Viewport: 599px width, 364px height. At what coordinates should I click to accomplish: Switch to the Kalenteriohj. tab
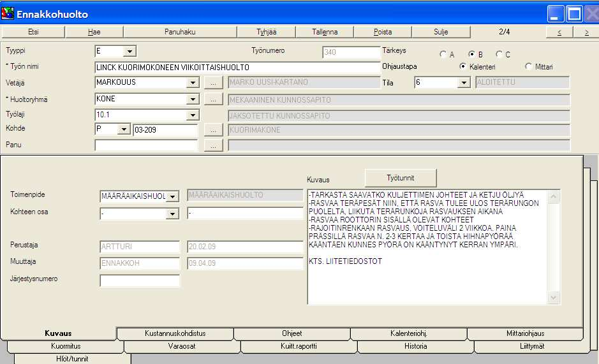tap(409, 333)
